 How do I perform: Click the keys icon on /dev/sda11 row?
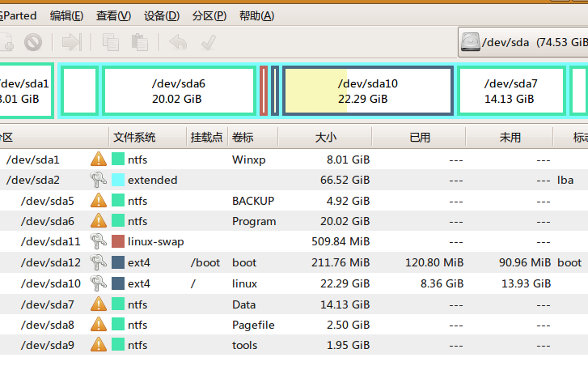click(98, 241)
